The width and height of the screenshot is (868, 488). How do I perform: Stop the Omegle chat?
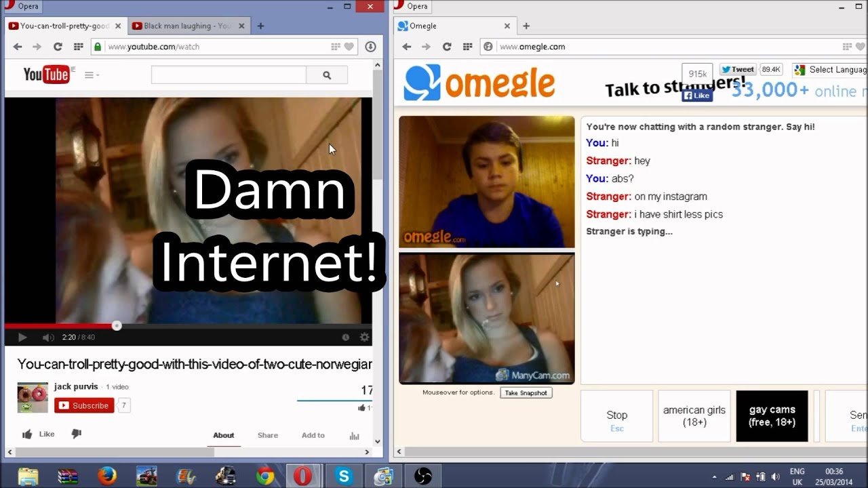pyautogui.click(x=617, y=416)
